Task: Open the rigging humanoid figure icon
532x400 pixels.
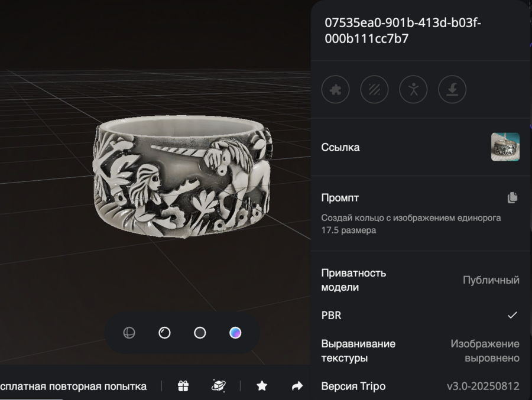Action: [413, 90]
